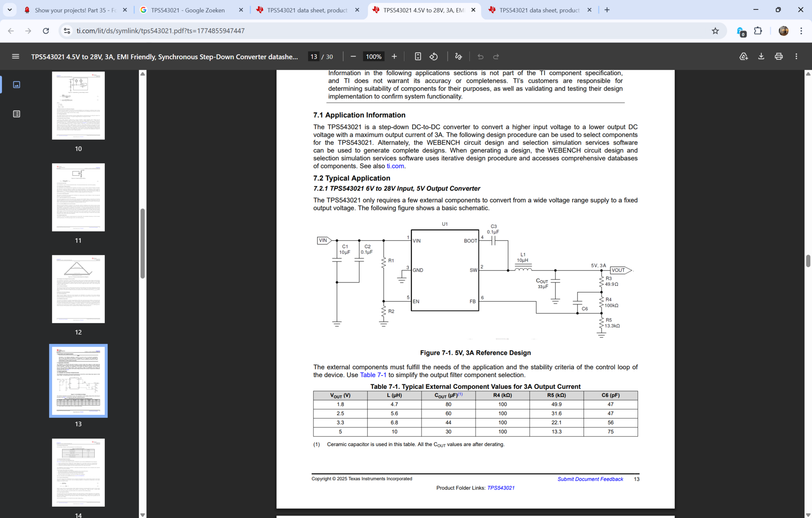Open the Chrome profile avatar
Screen dimensions: 812x518
(x=783, y=31)
